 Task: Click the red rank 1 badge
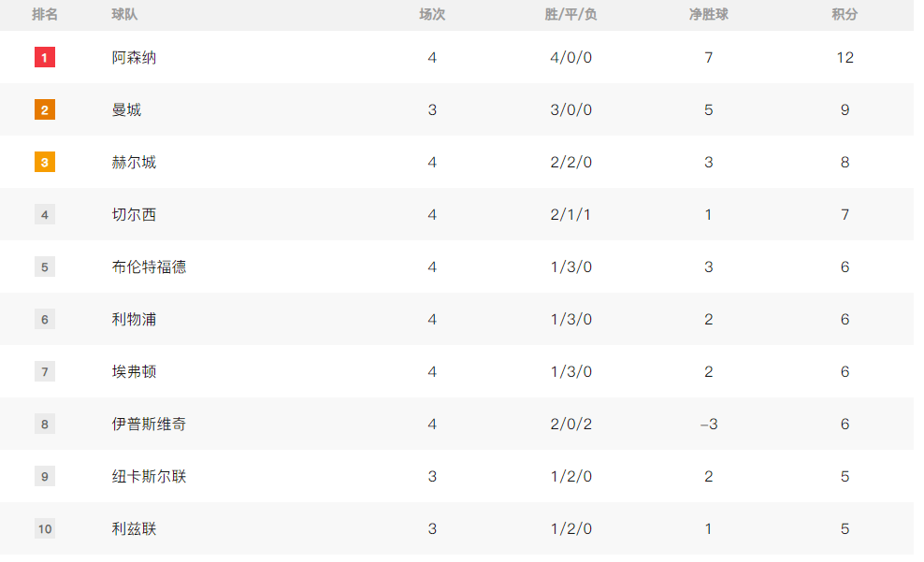(x=45, y=57)
